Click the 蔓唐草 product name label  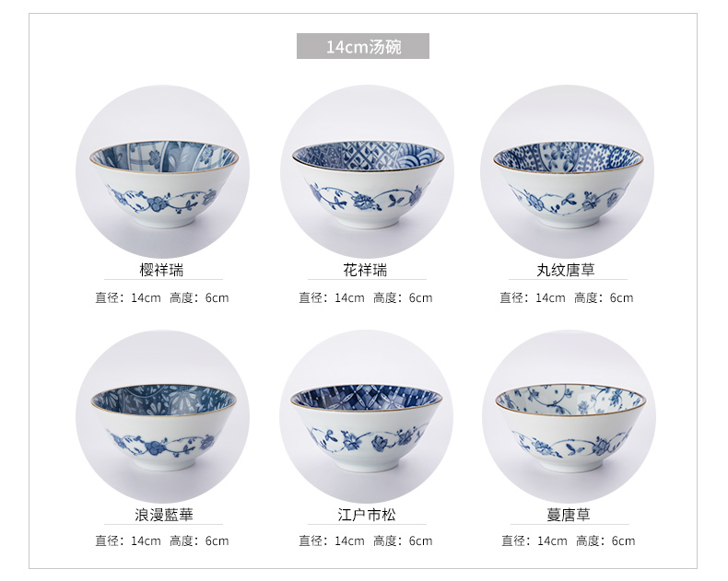569,515
